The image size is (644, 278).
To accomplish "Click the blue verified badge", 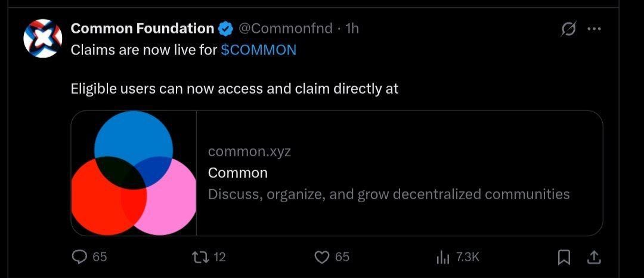I will (225, 29).
